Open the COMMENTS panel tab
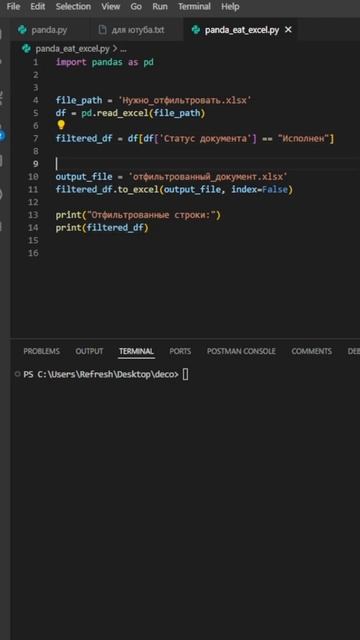This screenshot has width=360, height=640. pyautogui.click(x=311, y=351)
